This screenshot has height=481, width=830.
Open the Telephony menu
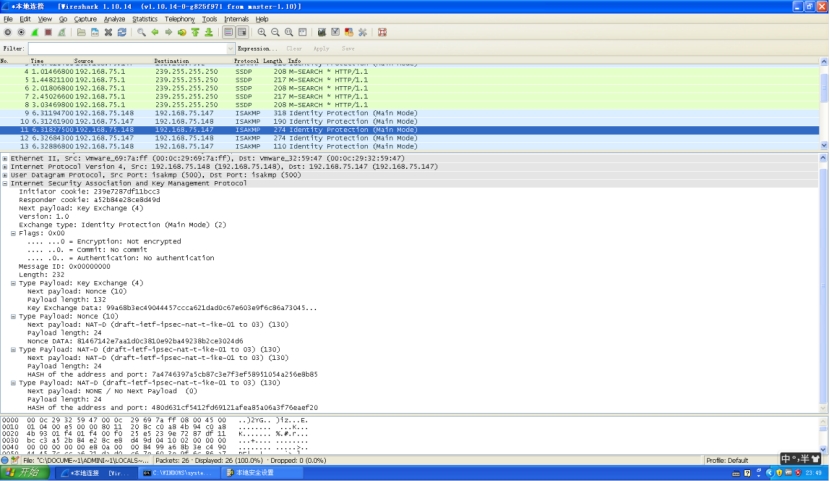180,19
